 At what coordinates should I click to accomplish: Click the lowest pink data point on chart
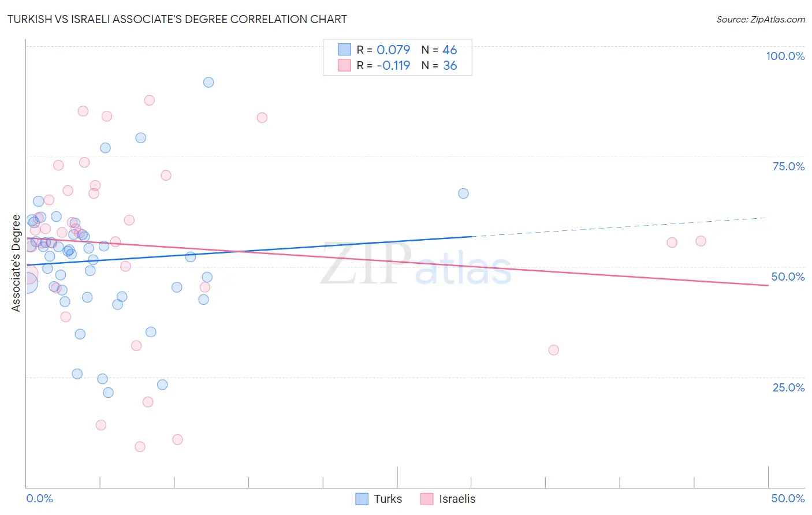(140, 447)
